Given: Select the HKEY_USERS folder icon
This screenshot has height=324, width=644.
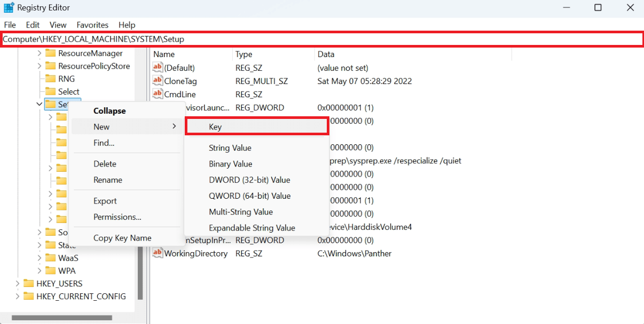Looking at the screenshot, I should [29, 283].
